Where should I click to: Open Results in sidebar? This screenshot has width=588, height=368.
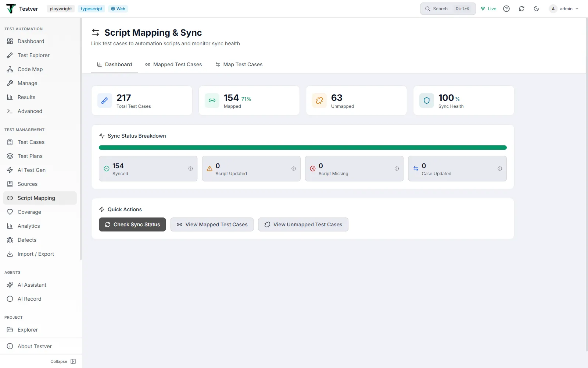[40, 97]
